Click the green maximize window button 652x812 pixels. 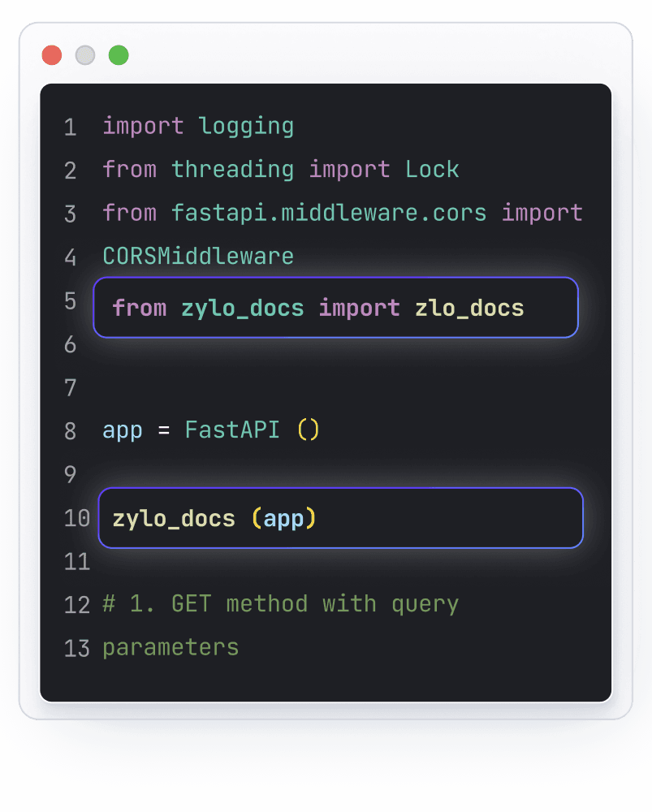[119, 55]
